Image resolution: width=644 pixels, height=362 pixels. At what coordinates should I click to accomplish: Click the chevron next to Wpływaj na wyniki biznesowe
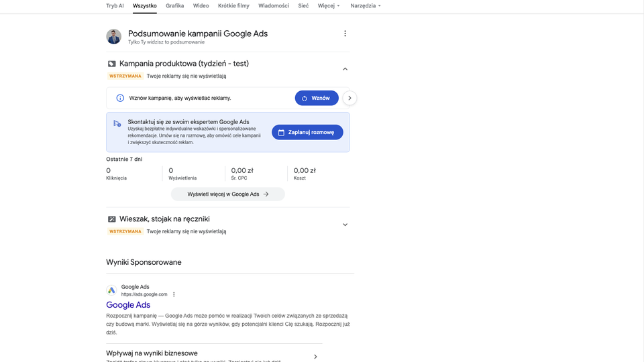click(315, 357)
